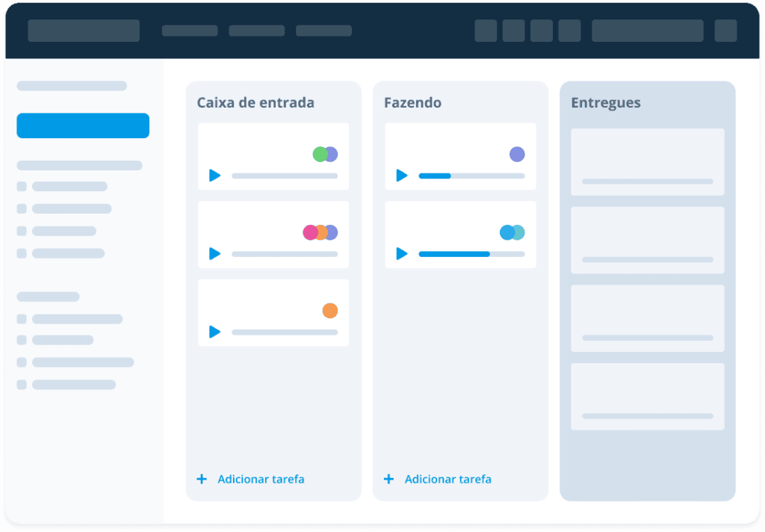Image resolution: width=765 pixels, height=532 pixels.
Task: Click the Caixa de entrada column title
Action: coord(255,102)
